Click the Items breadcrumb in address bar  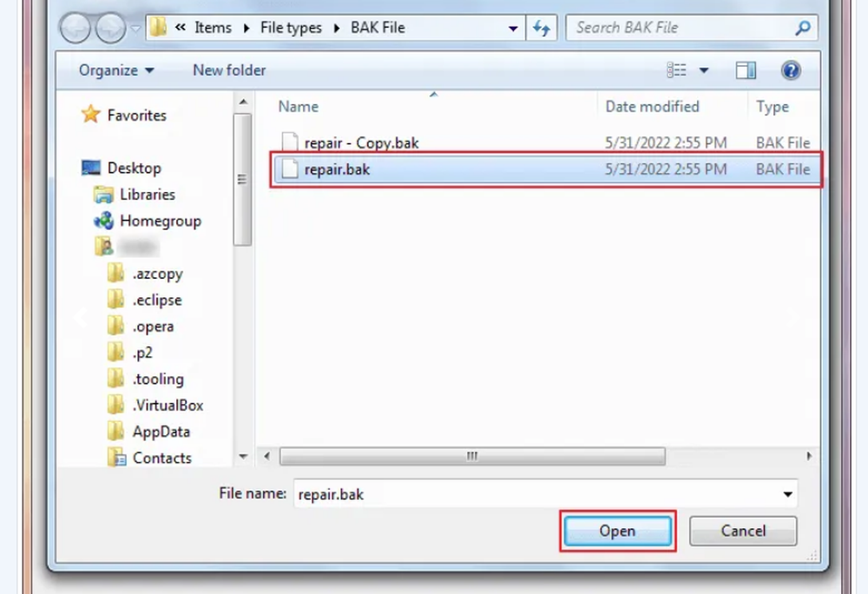[214, 28]
